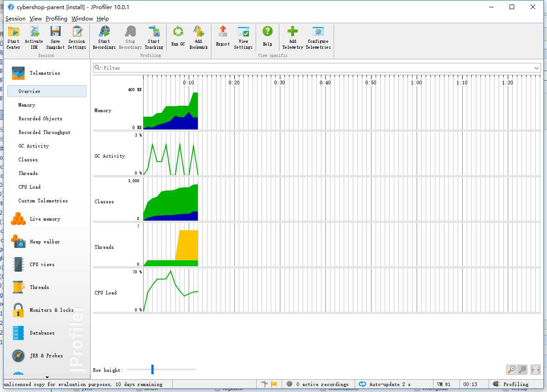Open the Help menu
Image resolution: width=547 pixels, height=392 pixels.
point(103,19)
